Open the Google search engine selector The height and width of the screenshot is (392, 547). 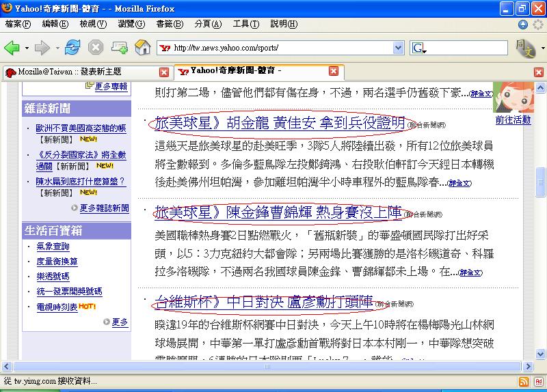tap(419, 48)
